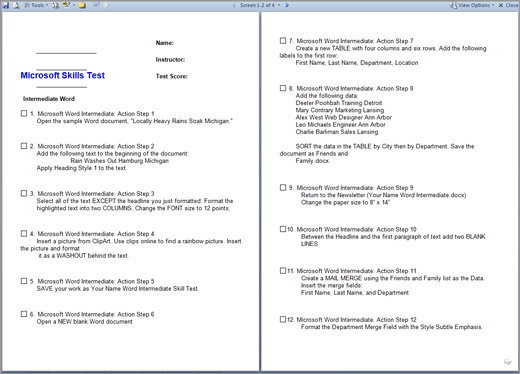Image resolution: width=520 pixels, height=374 pixels.
Task: Go to next screen using blue arrow
Action: [x=287, y=5]
